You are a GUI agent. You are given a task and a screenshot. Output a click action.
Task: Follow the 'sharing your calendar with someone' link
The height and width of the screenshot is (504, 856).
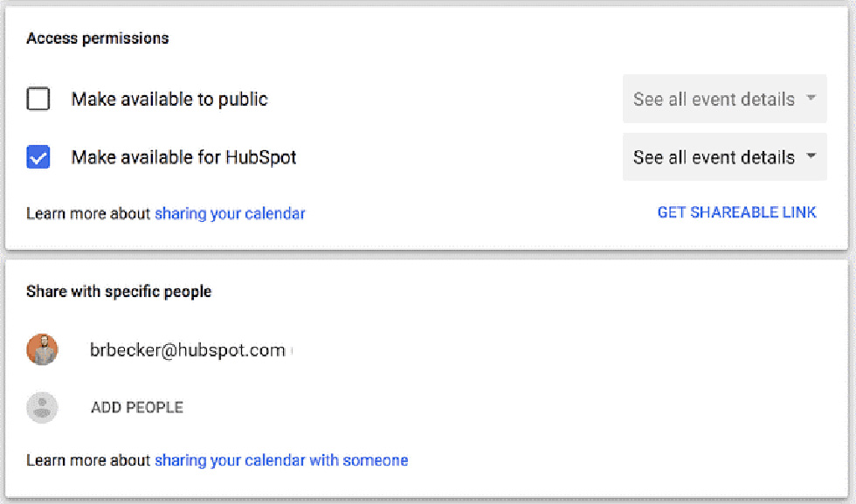[x=281, y=460]
